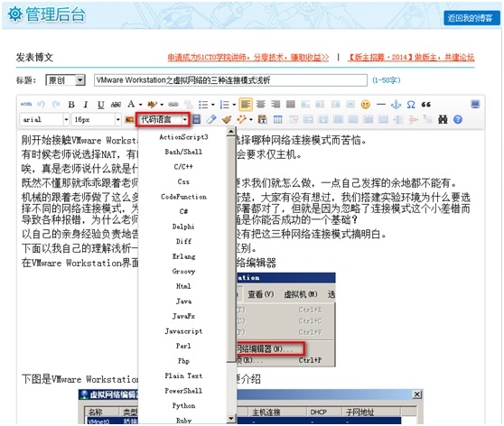Center align the text
The width and height of the screenshot is (504, 426).
click(x=261, y=105)
